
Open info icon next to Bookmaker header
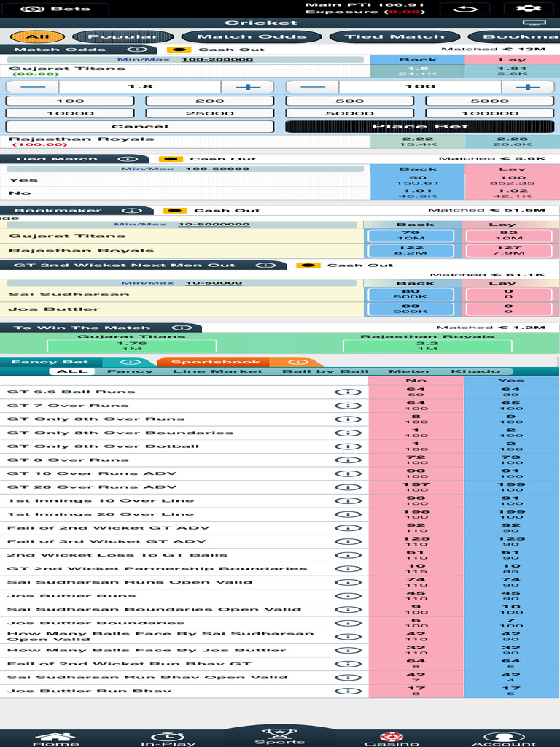click(131, 210)
